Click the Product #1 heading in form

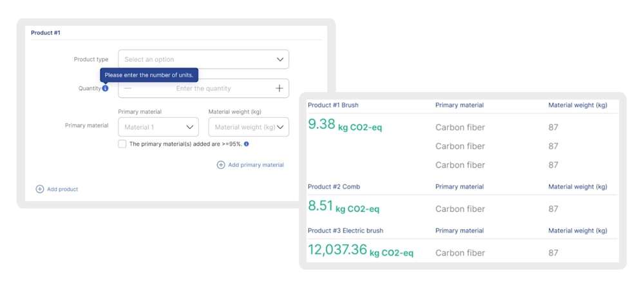click(46, 32)
